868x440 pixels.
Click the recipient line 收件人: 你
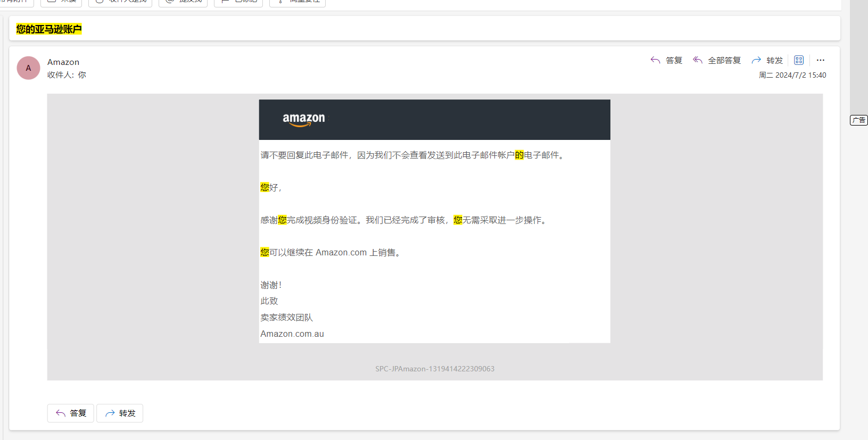pos(67,75)
